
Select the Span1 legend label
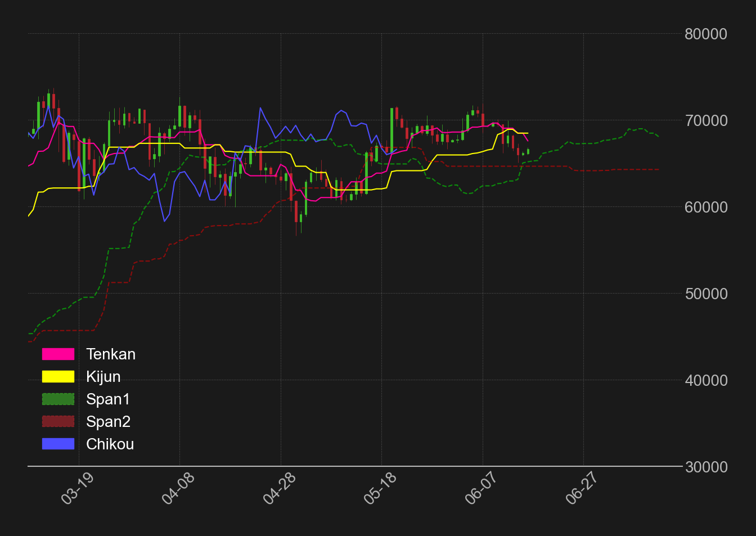point(108,399)
